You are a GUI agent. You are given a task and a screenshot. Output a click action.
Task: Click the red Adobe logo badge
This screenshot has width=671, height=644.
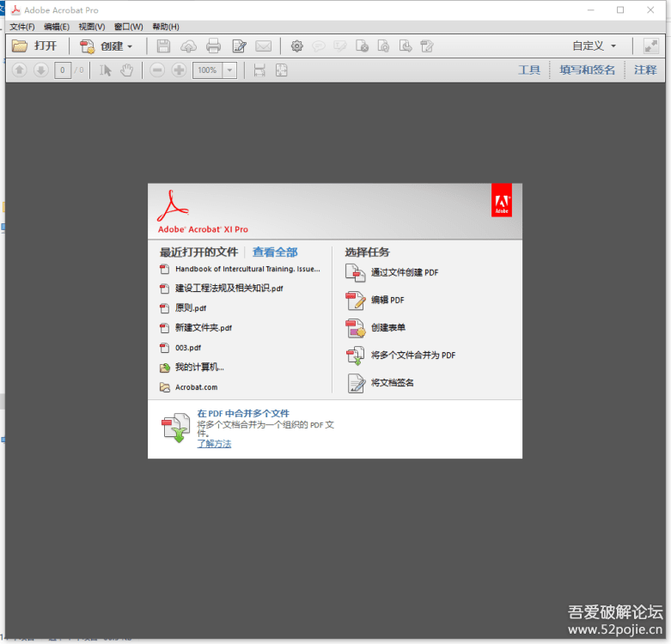coord(502,200)
